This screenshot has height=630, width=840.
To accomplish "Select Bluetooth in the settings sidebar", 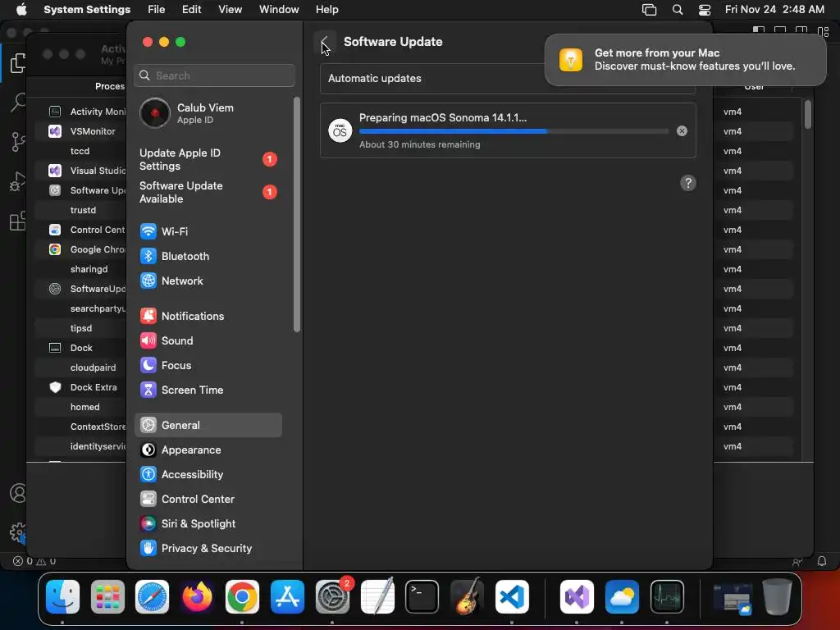I will click(208, 256).
